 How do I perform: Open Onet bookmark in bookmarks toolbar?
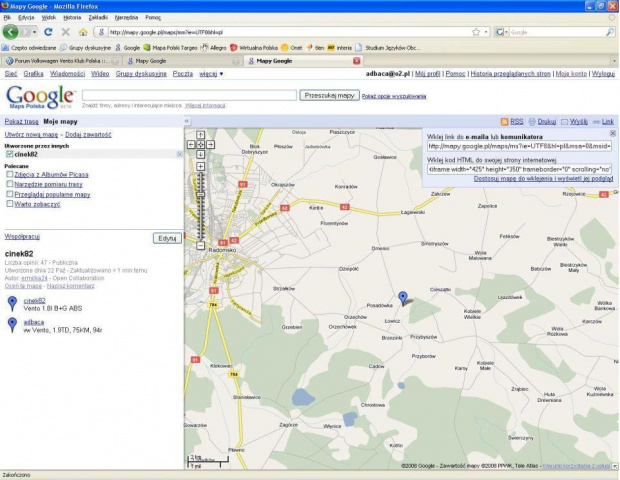pos(292,48)
